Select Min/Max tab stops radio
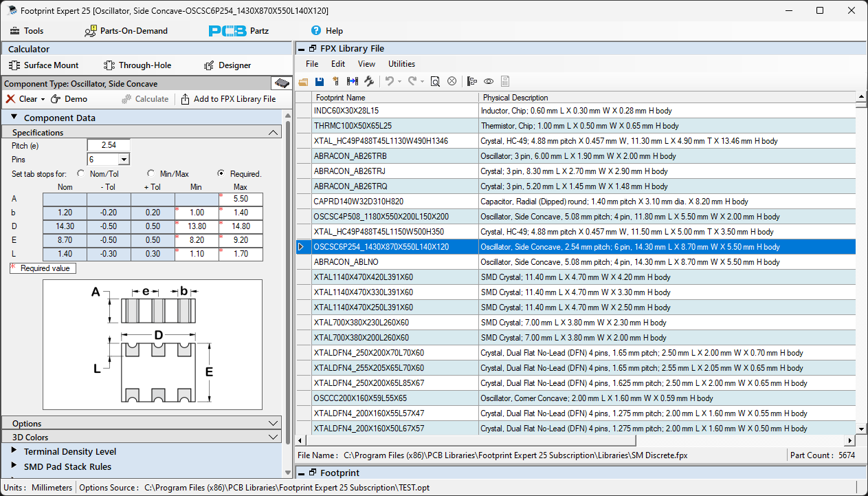The height and width of the screenshot is (496, 868). point(151,173)
